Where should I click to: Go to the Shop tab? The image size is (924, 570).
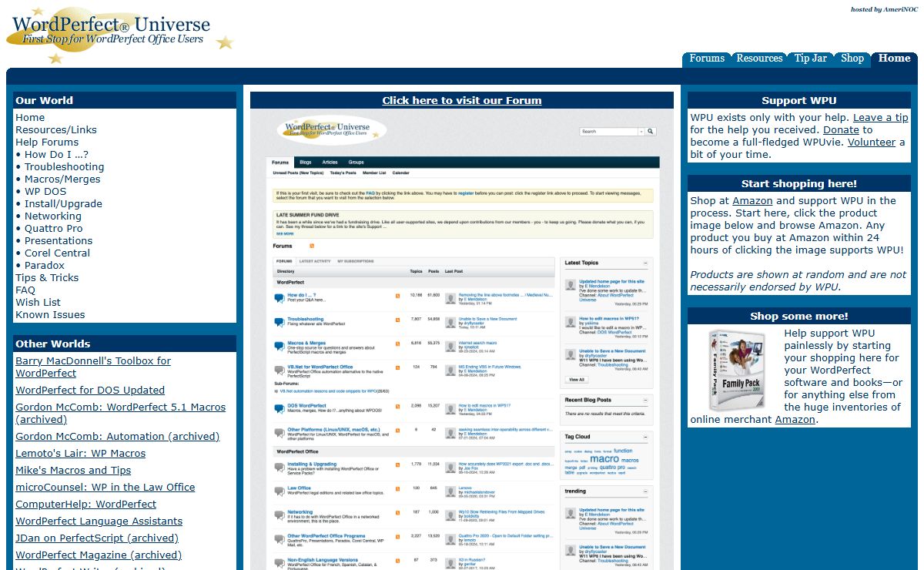tap(852, 59)
